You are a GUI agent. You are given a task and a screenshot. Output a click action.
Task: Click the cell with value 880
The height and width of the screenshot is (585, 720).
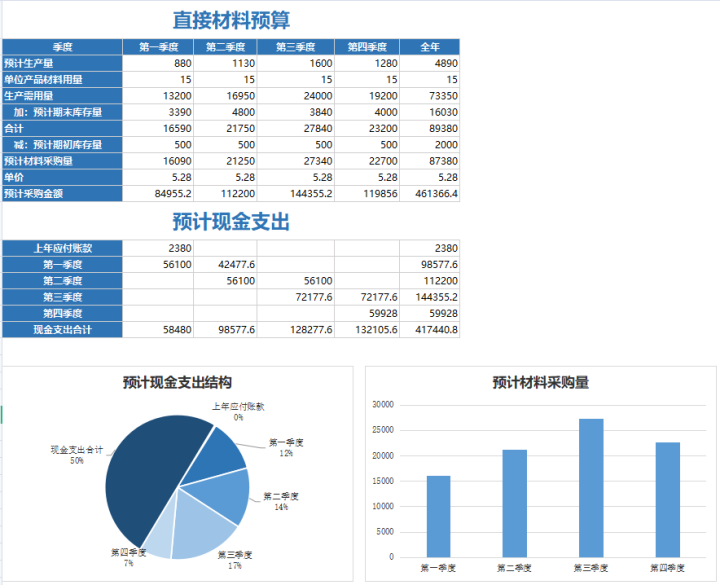coord(158,63)
